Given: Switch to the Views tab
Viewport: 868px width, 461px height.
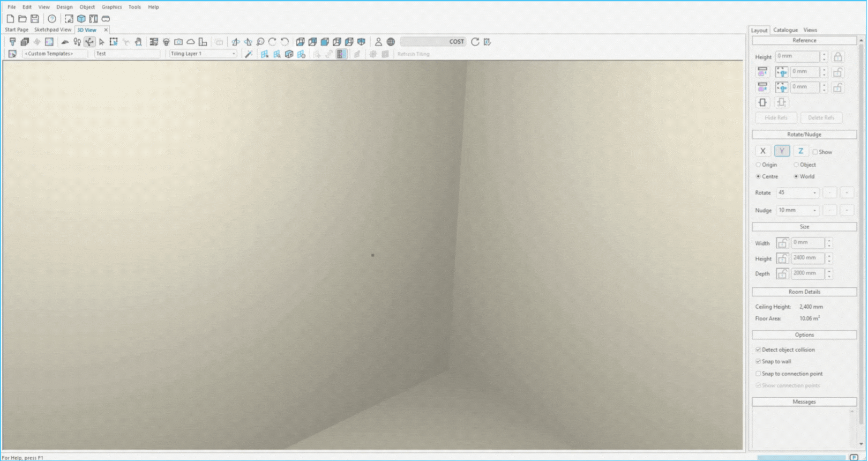Looking at the screenshot, I should pyautogui.click(x=810, y=31).
